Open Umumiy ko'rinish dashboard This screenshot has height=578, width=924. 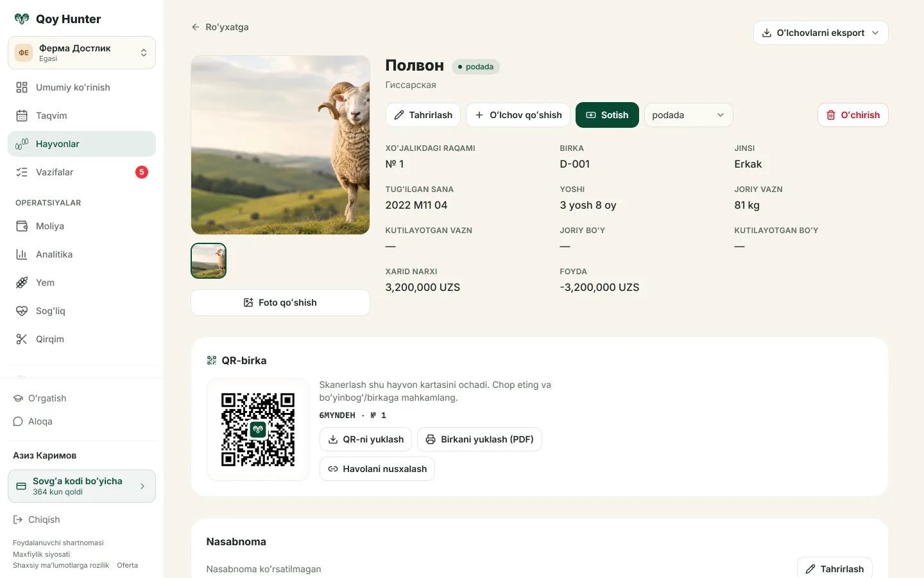click(x=81, y=87)
